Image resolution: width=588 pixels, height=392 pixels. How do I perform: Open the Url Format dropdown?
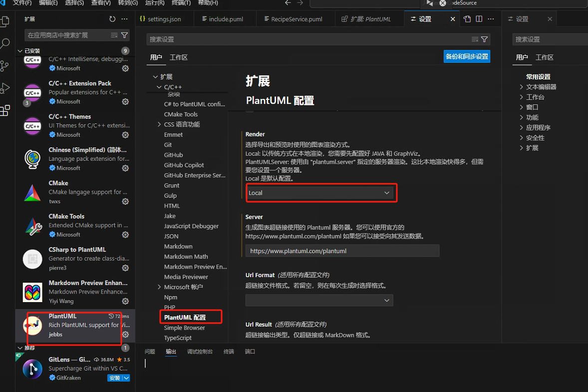[319, 301]
